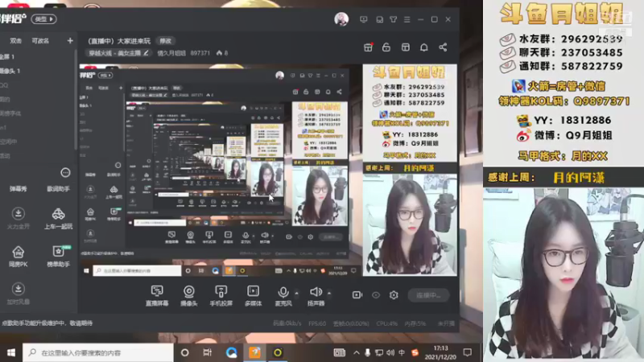Toggle the layout lock icon
This screenshot has height=362, width=644.
(x=386, y=47)
